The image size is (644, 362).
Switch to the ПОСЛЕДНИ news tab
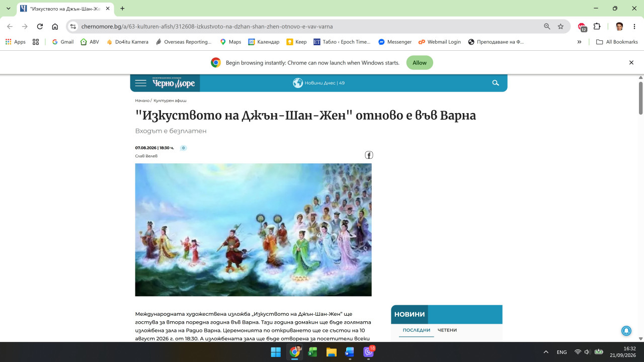(417, 330)
